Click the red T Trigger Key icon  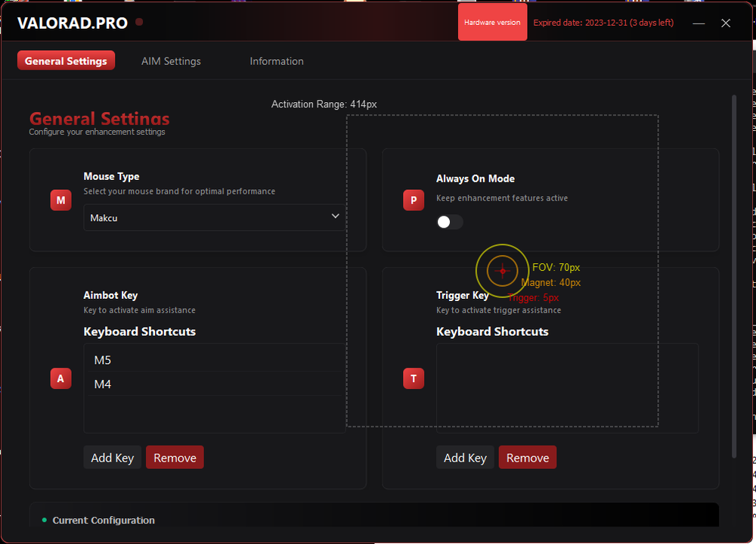[x=414, y=378]
